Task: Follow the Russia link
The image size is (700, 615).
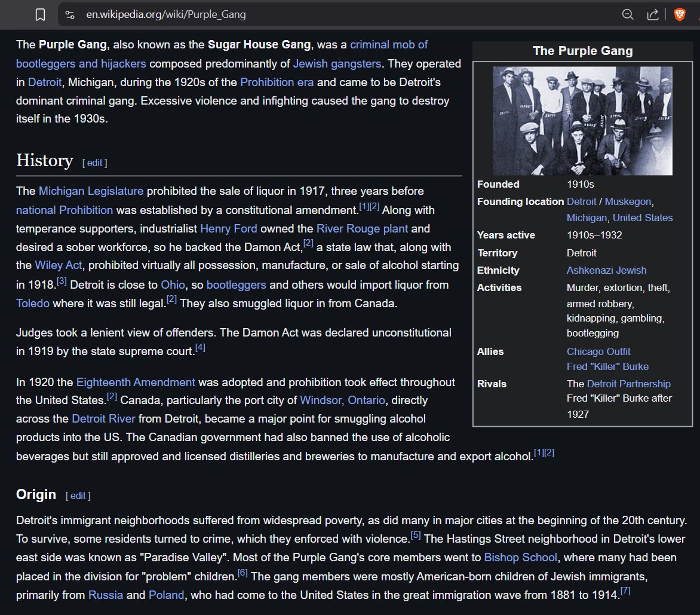Action: click(x=105, y=595)
